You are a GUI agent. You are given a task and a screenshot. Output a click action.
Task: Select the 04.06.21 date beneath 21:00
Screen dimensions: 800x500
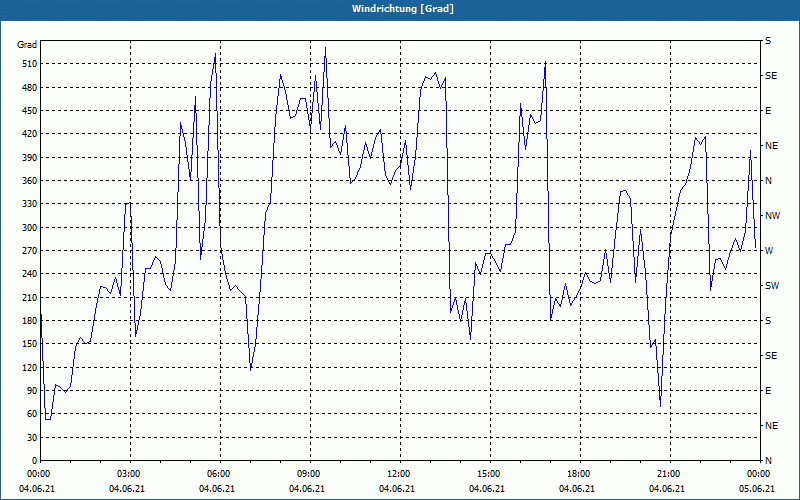pyautogui.click(x=666, y=489)
